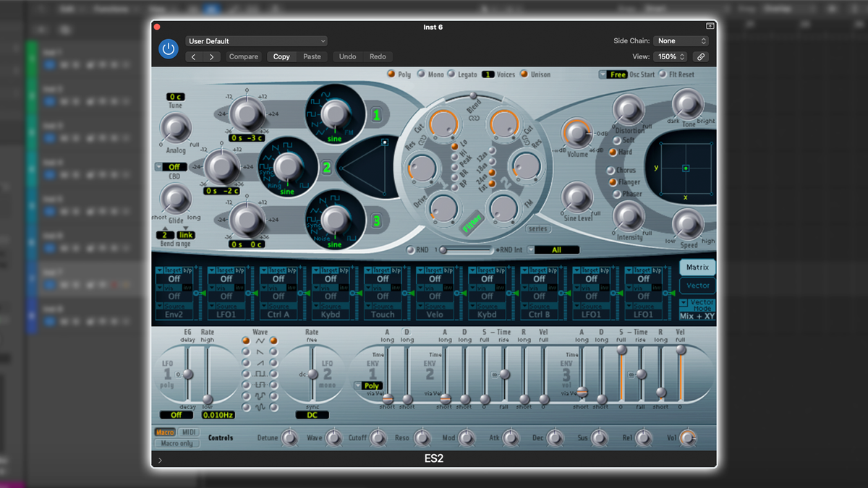Open the User Default preset dropdown
Screen dimensions: 868x488
(257, 40)
